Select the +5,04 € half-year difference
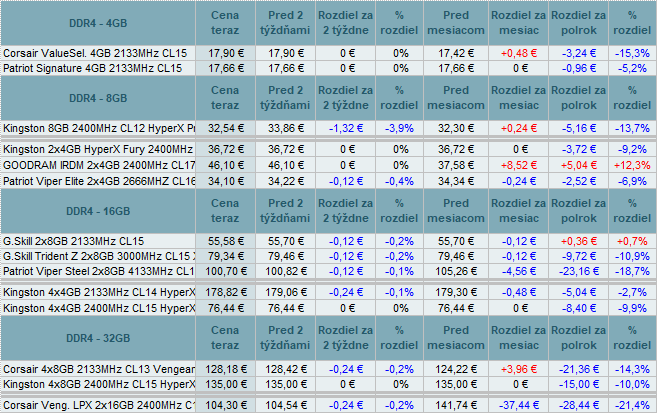The height and width of the screenshot is (413, 657). 579,165
